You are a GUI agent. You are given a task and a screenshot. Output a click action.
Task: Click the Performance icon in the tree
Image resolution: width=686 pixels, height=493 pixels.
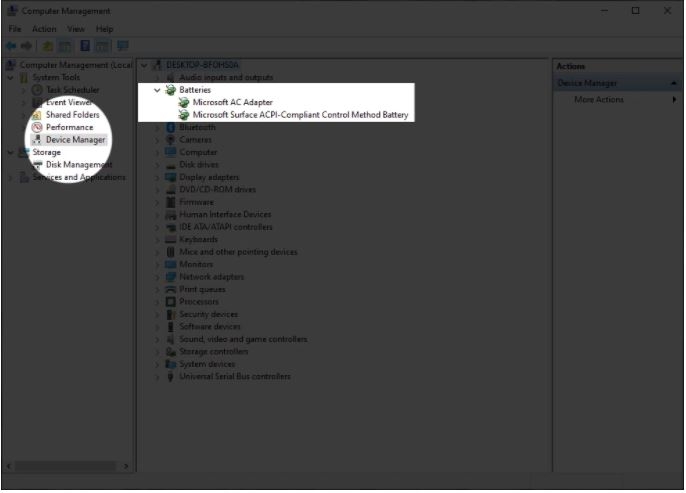(x=37, y=127)
